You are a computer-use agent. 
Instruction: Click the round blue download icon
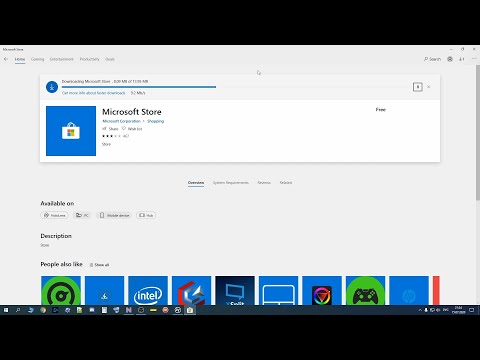pyautogui.click(x=52, y=87)
